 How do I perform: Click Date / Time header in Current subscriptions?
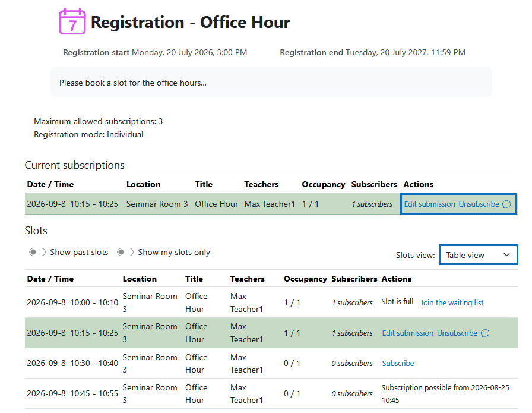[50, 184]
